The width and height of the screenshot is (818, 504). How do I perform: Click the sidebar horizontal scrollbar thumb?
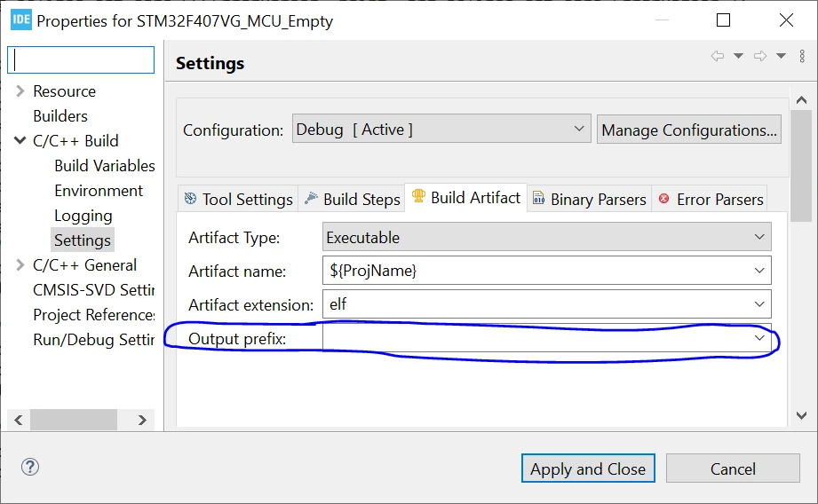point(74,420)
